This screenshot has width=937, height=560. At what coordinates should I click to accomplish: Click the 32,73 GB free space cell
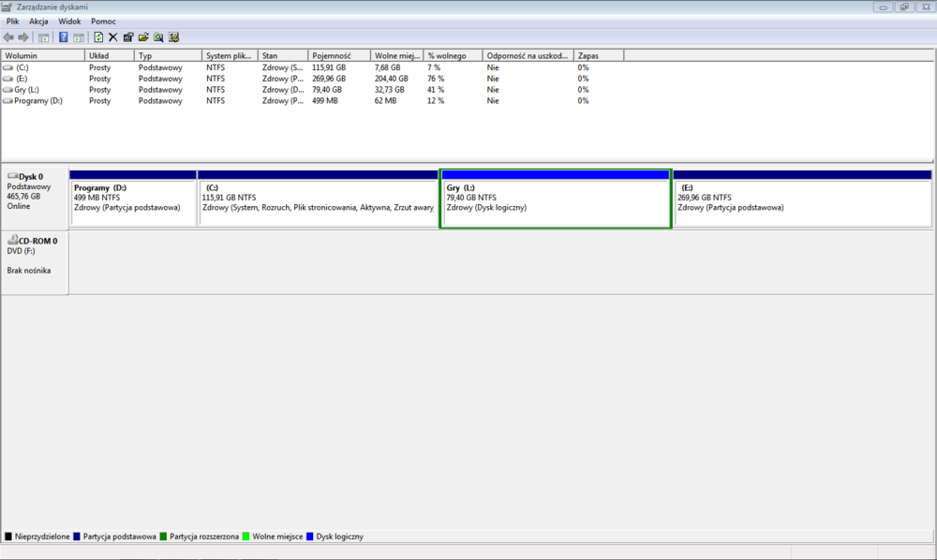tap(390, 90)
